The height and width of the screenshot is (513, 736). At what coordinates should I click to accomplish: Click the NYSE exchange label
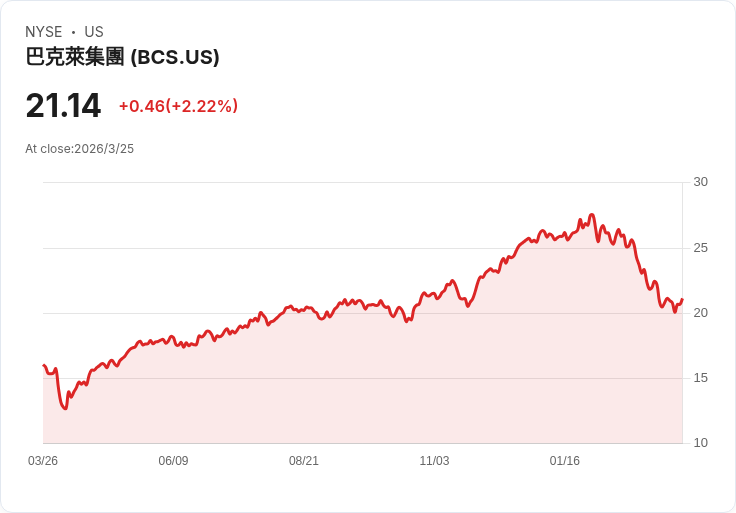[44, 32]
